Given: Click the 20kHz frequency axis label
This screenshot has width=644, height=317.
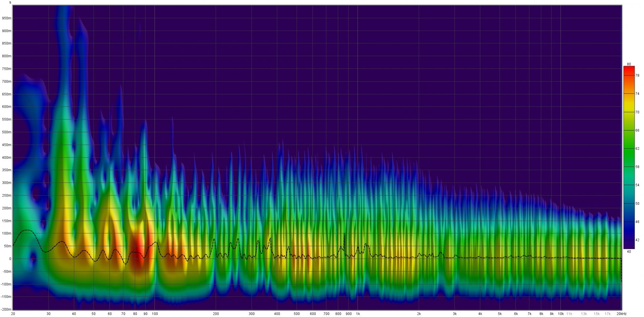Looking at the screenshot, I should (621, 314).
